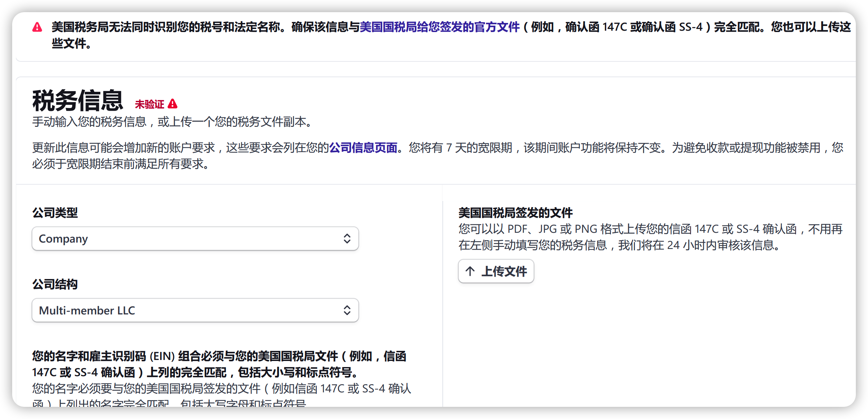This screenshot has width=868, height=419.
Task: Open the 公司信息页面 link
Action: [x=363, y=148]
